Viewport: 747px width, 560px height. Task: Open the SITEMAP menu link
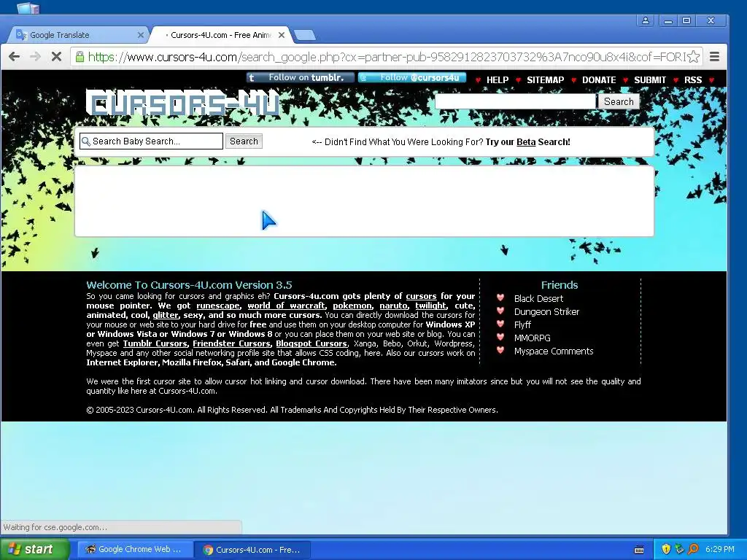pyautogui.click(x=545, y=80)
